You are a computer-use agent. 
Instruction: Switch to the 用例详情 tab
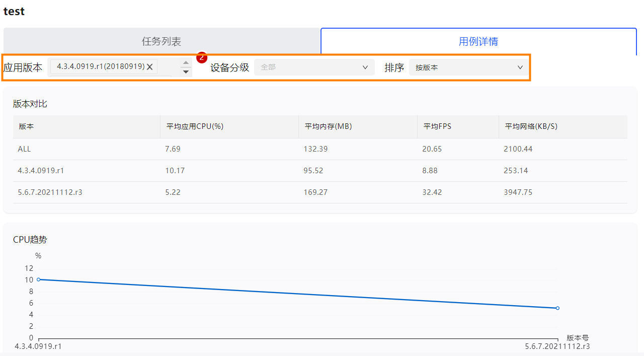[x=478, y=41]
